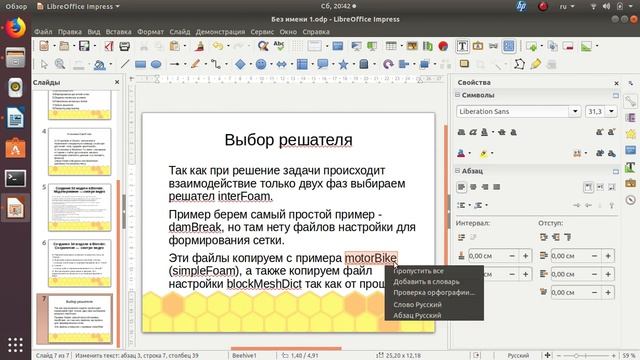This screenshot has height=360, width=640.
Task: Select the Text Box T tool
Action: point(462,46)
